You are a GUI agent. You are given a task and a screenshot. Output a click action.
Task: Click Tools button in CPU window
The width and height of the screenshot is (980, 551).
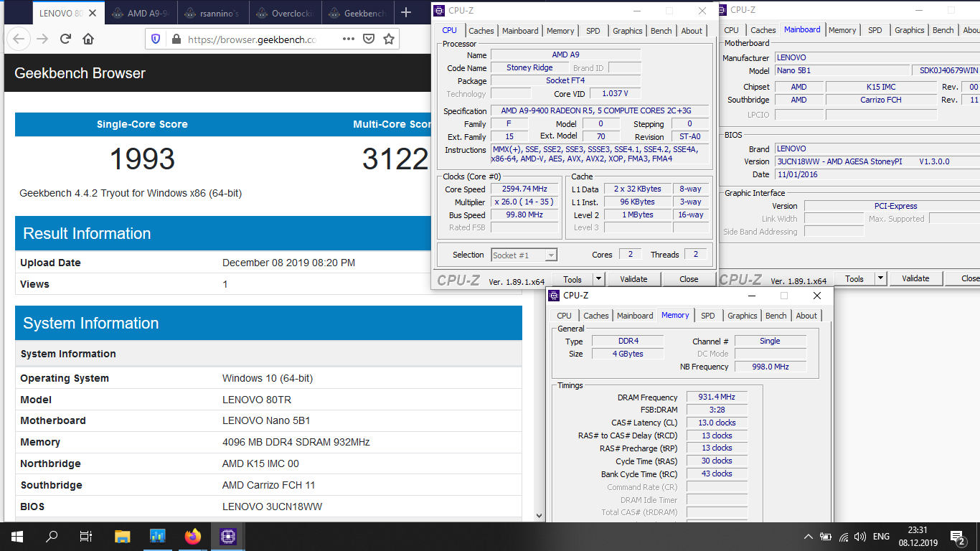point(573,279)
